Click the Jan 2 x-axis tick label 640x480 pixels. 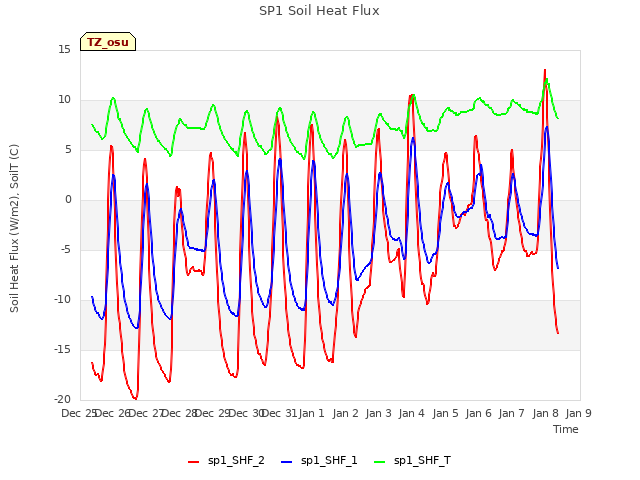click(345, 413)
